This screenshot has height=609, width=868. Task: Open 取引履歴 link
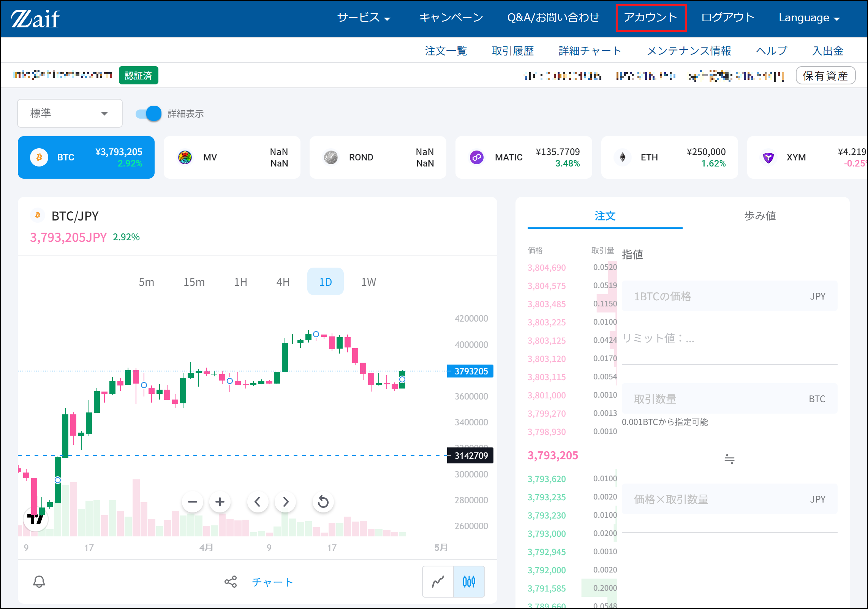(x=512, y=51)
